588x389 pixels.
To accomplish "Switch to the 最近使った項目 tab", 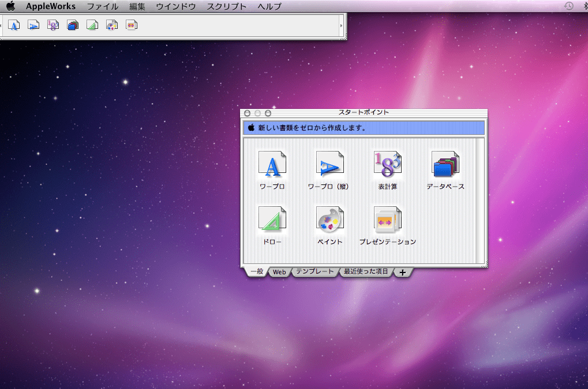I will coord(366,272).
